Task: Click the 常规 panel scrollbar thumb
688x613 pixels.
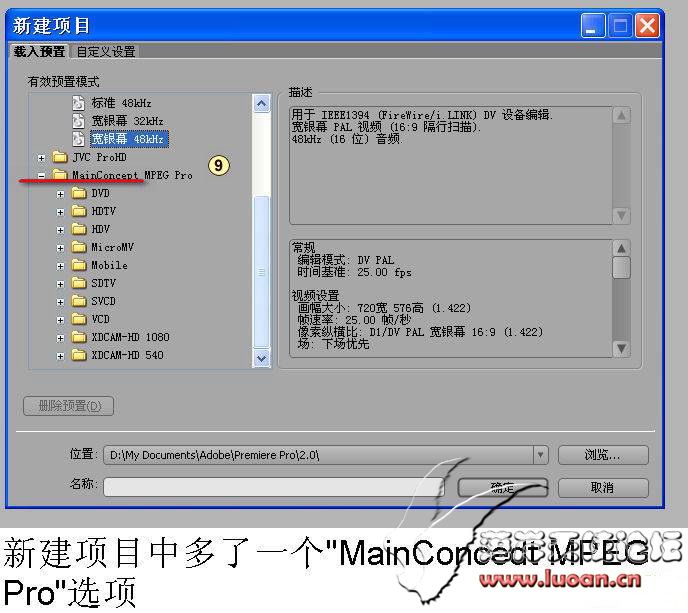Action: (x=621, y=268)
